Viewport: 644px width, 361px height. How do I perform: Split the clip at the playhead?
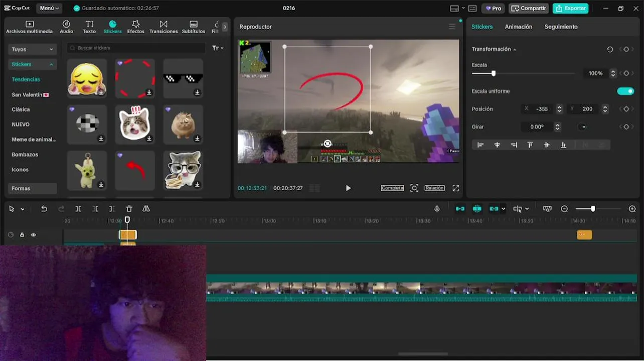click(78, 209)
